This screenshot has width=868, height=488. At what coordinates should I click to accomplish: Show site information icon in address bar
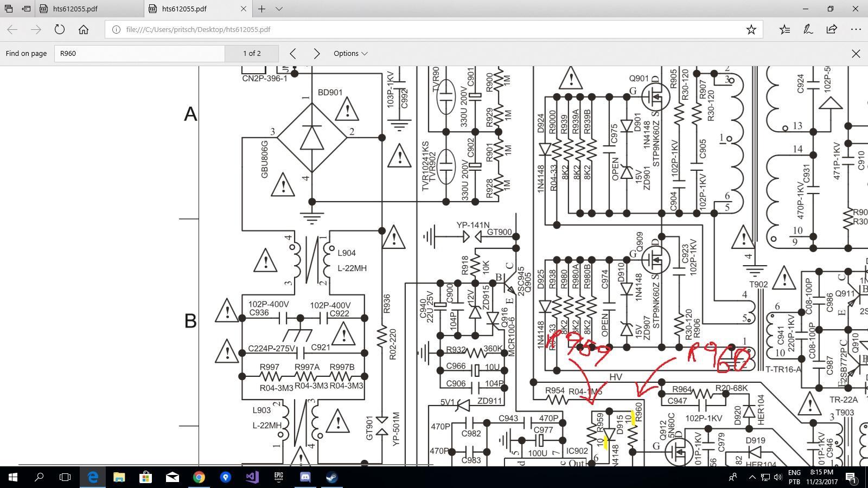[116, 30]
